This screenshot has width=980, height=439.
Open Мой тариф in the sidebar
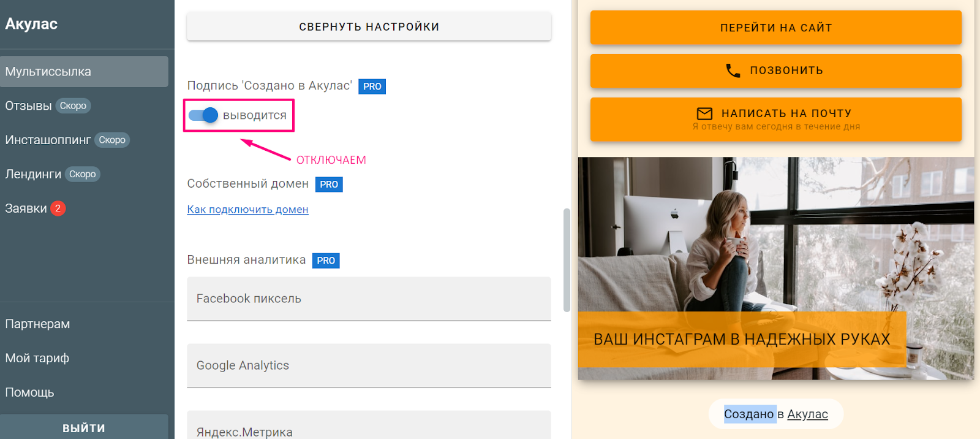37,358
